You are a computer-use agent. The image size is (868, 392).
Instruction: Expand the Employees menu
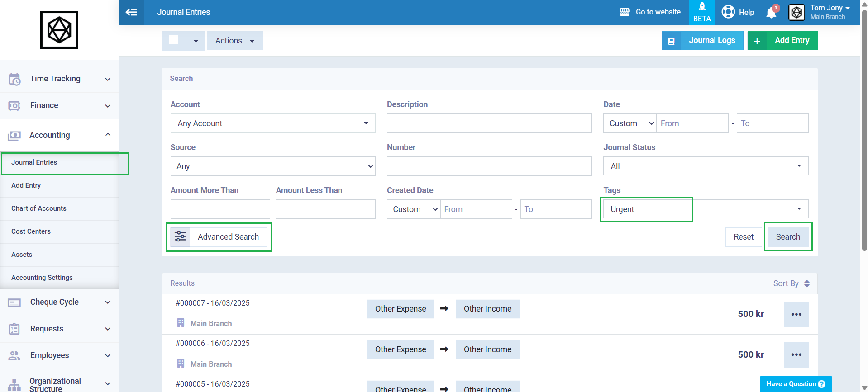tap(108, 355)
